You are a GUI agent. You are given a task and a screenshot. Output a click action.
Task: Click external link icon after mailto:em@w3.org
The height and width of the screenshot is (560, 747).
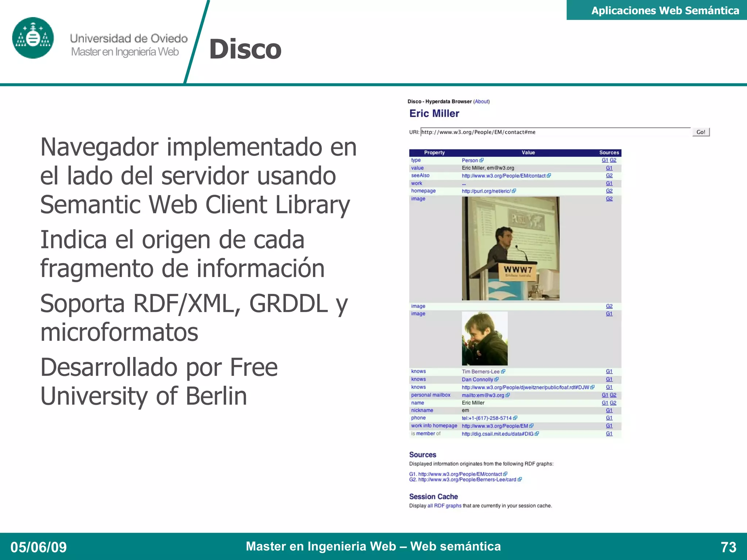pyautogui.click(x=508, y=395)
